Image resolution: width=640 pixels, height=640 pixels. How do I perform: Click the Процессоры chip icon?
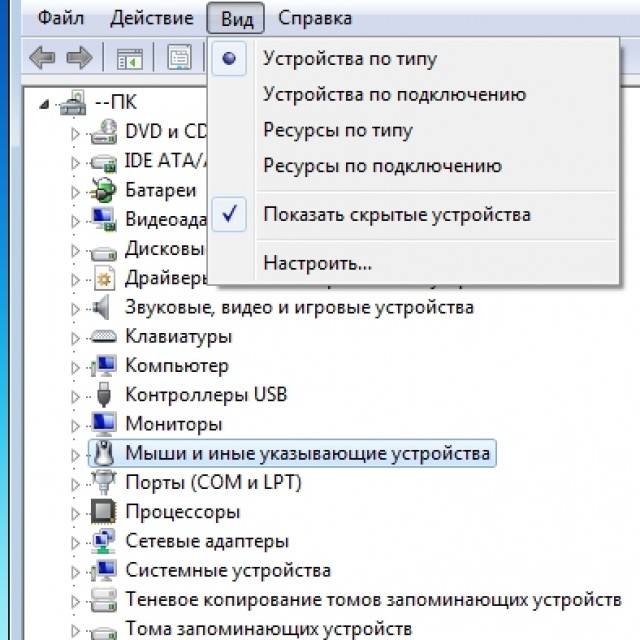(x=104, y=512)
